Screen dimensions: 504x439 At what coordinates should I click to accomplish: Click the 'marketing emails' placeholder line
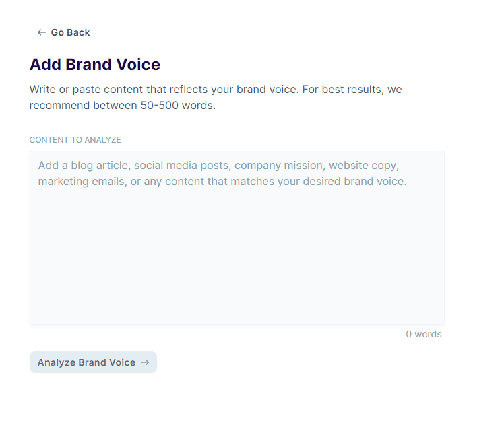[82, 181]
